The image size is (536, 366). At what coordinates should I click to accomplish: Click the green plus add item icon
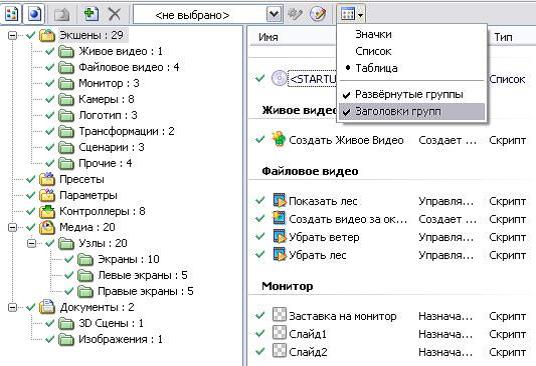91,14
